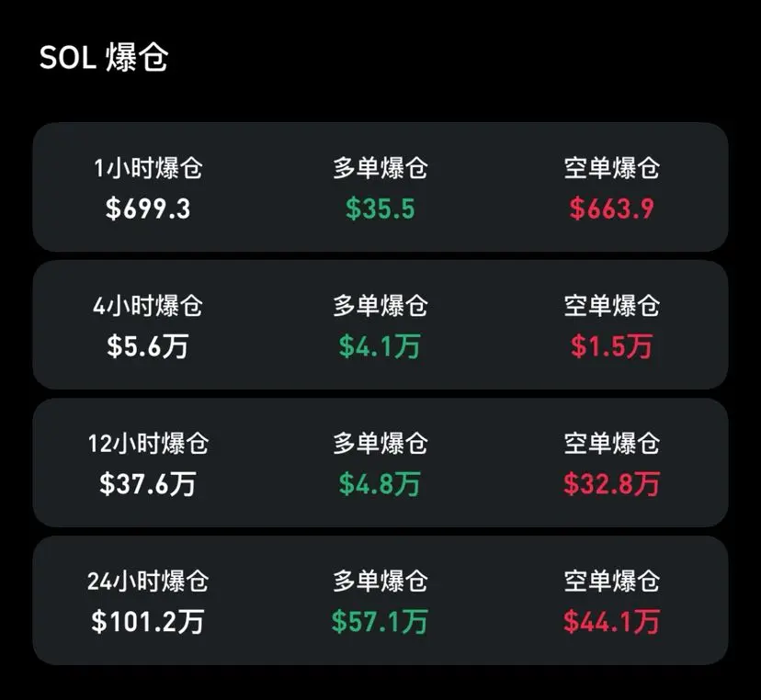
Task: Select the 24小时爆仓 label
Action: pyautogui.click(x=148, y=581)
